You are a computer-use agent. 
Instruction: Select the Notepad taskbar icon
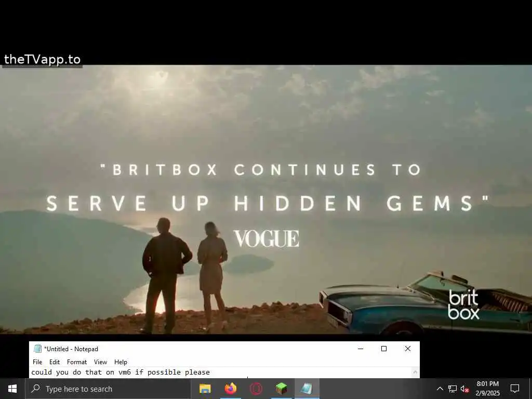point(307,389)
